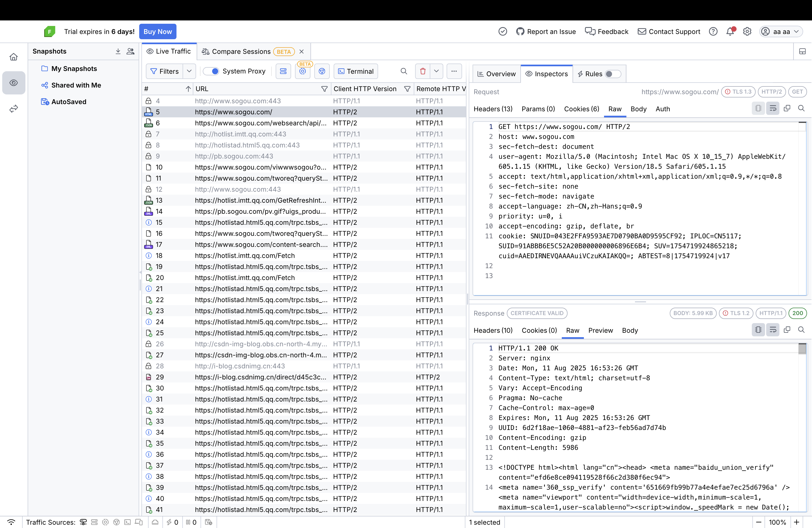Viewport: 812px width, 528px height.
Task: Click the system proxy traffic source icon
Action: click(x=83, y=522)
